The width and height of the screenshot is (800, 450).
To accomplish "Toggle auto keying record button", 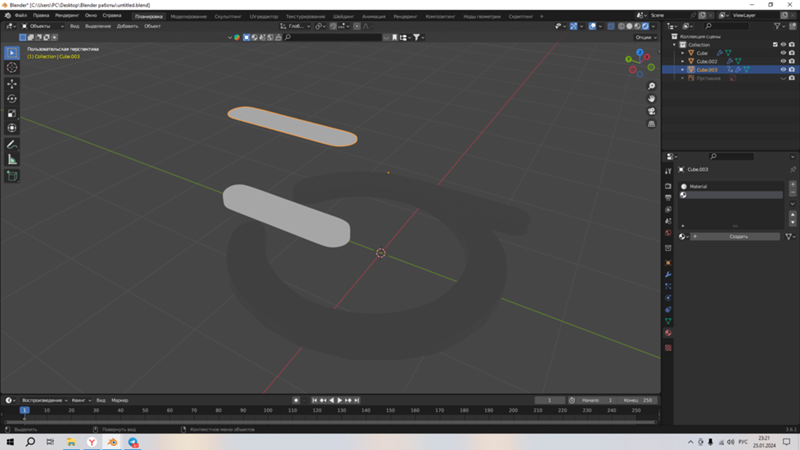I will [x=296, y=401].
